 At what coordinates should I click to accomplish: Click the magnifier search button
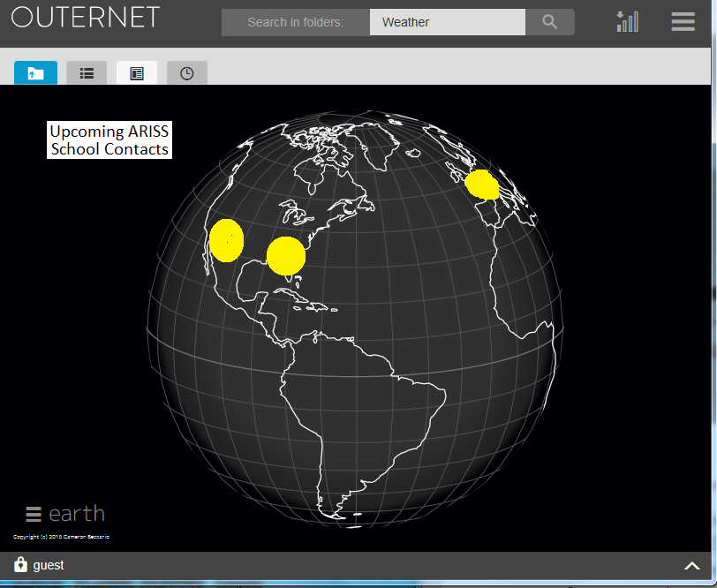pos(549,22)
